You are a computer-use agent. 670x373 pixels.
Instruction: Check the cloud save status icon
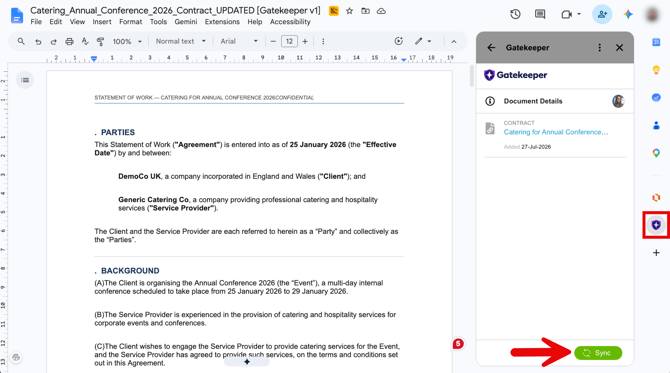[381, 11]
